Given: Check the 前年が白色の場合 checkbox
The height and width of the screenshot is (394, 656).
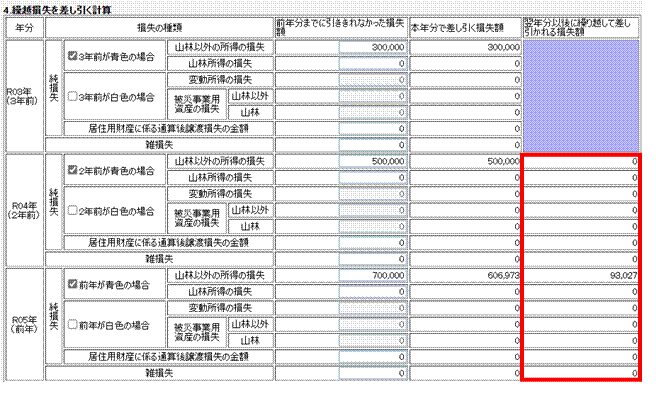Looking at the screenshot, I should pos(72,325).
